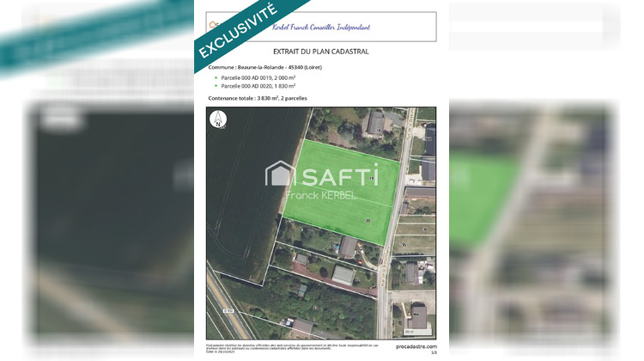Image resolution: width=644 pixels, height=361 pixels.
Task: Select parcel number 20 on the map
Action: 368,221
